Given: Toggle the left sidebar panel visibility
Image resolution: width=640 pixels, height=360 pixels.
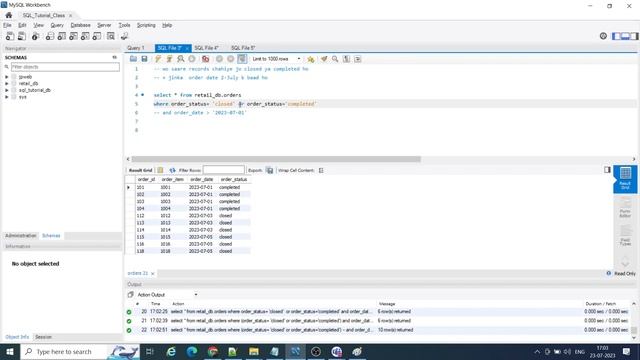Looking at the screenshot, I should 616,36.
